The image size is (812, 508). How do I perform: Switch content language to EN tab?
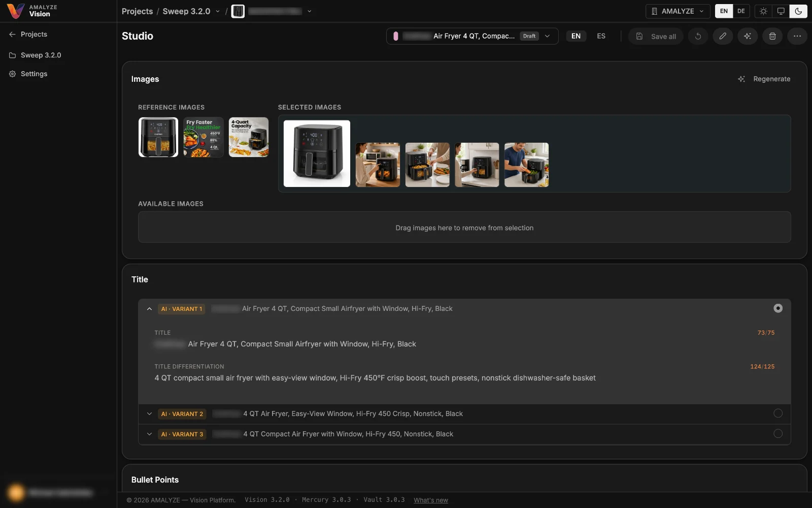coord(576,36)
